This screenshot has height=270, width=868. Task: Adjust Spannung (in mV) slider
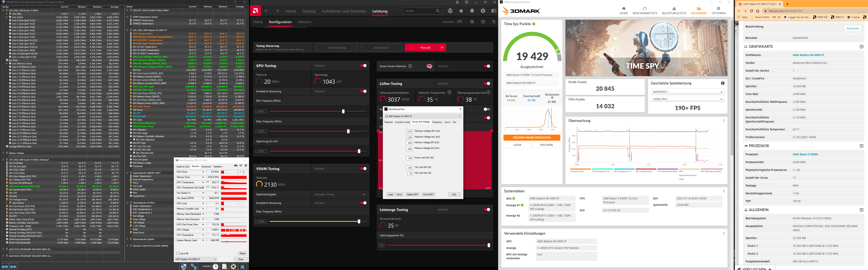tap(359, 151)
